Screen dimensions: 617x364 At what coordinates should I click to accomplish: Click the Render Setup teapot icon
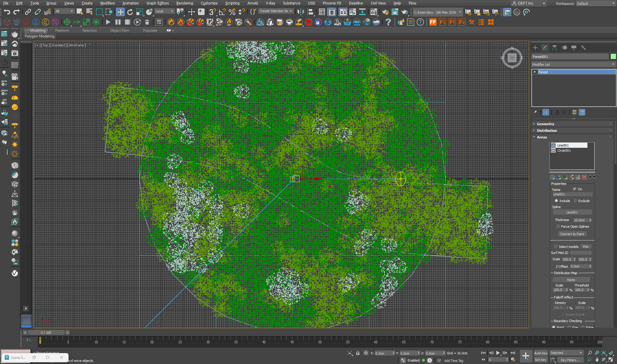385,12
